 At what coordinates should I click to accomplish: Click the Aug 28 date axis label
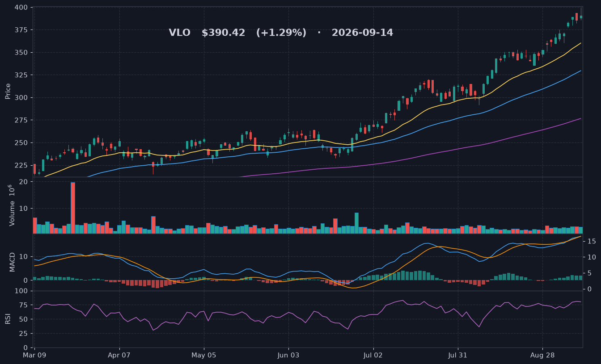pos(542,356)
